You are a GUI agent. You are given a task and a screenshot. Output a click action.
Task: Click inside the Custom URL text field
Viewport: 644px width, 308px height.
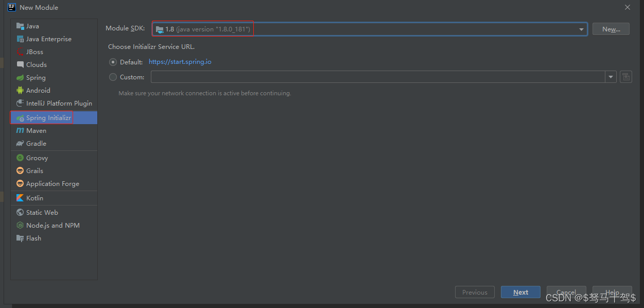pos(378,77)
